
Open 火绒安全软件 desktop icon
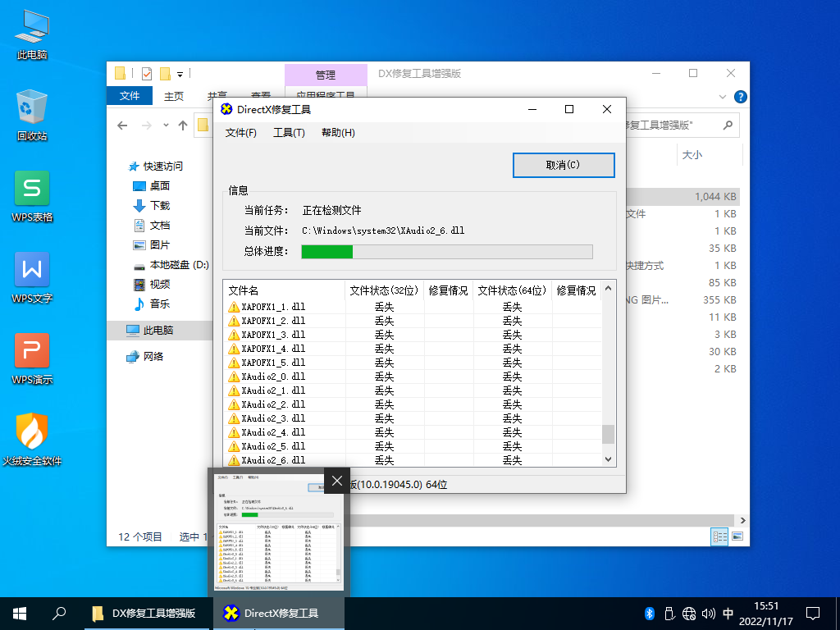pyautogui.click(x=32, y=440)
